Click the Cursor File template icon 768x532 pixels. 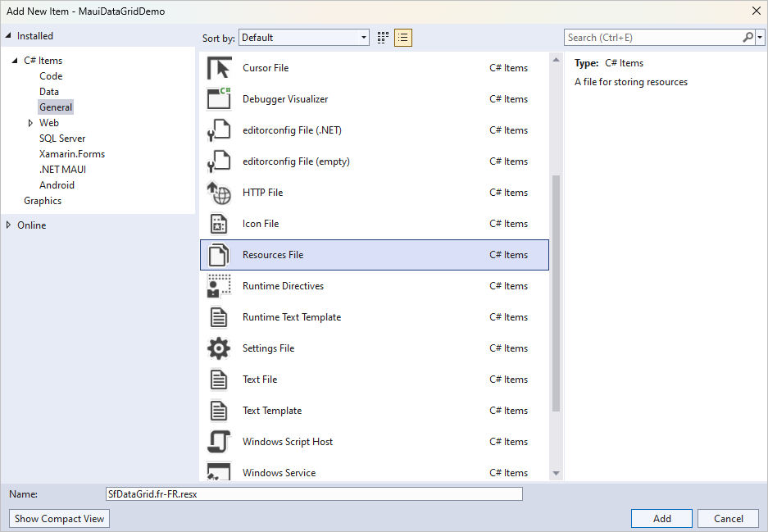[219, 68]
